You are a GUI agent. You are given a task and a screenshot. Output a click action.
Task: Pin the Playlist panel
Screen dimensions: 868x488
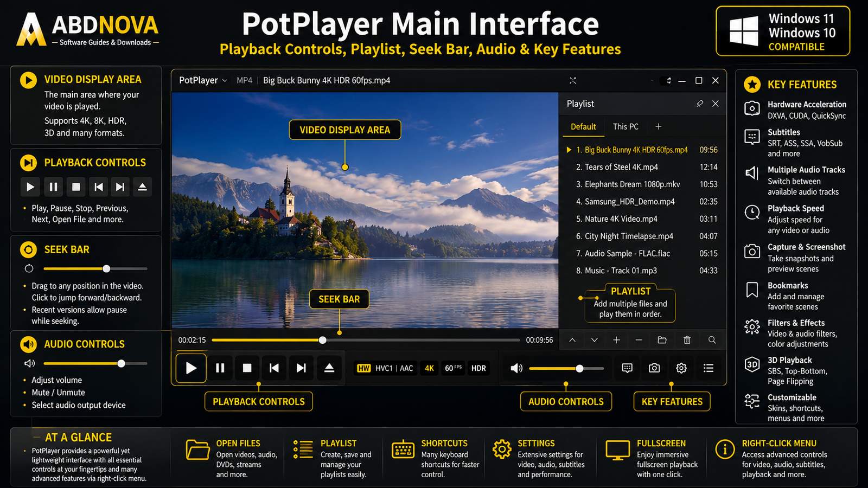tap(700, 104)
